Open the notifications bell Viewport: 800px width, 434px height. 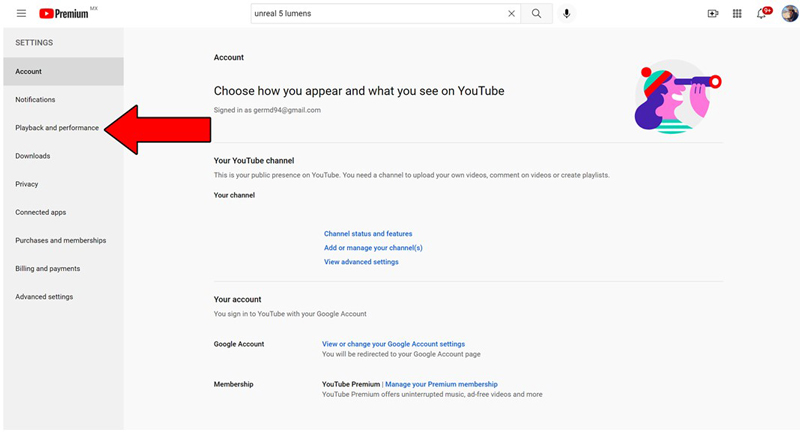(x=762, y=14)
